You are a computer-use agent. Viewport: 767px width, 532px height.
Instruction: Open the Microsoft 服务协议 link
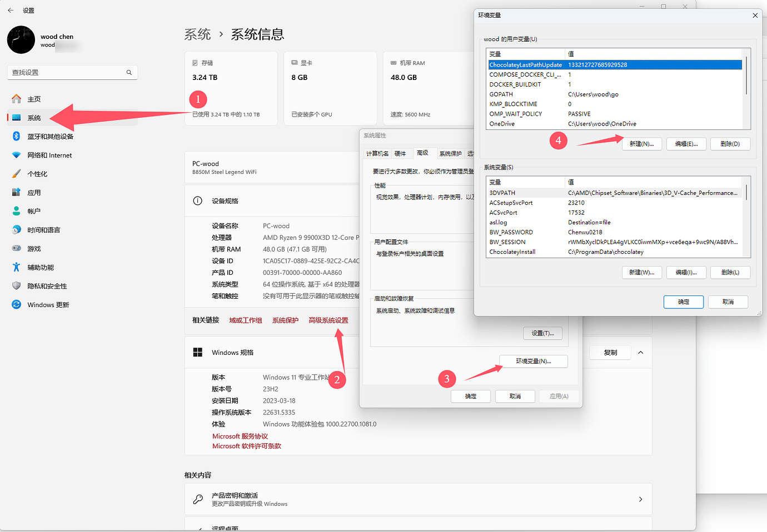pos(240,436)
